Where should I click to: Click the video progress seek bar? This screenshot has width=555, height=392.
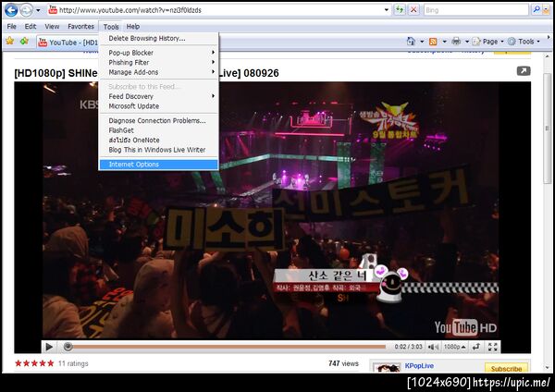(x=225, y=347)
